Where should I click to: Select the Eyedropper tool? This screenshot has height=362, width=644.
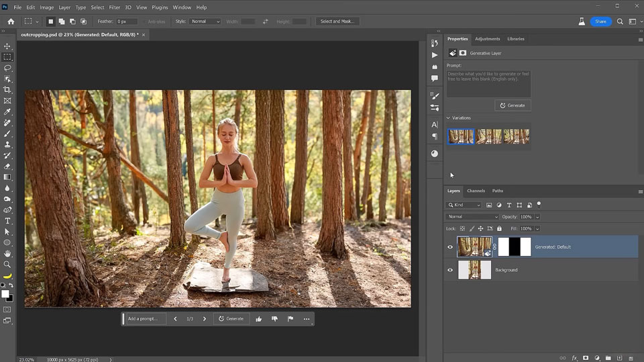click(x=7, y=112)
